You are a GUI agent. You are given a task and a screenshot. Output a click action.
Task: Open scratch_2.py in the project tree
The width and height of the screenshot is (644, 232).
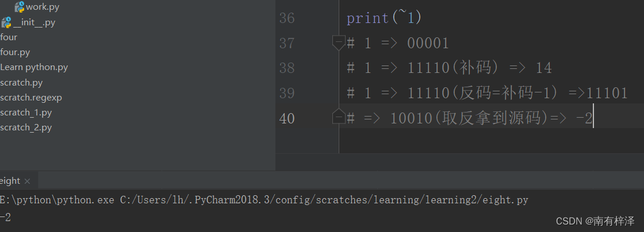point(26,127)
